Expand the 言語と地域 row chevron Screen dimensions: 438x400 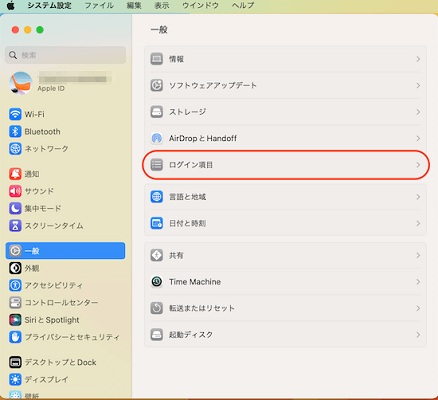tap(418, 197)
